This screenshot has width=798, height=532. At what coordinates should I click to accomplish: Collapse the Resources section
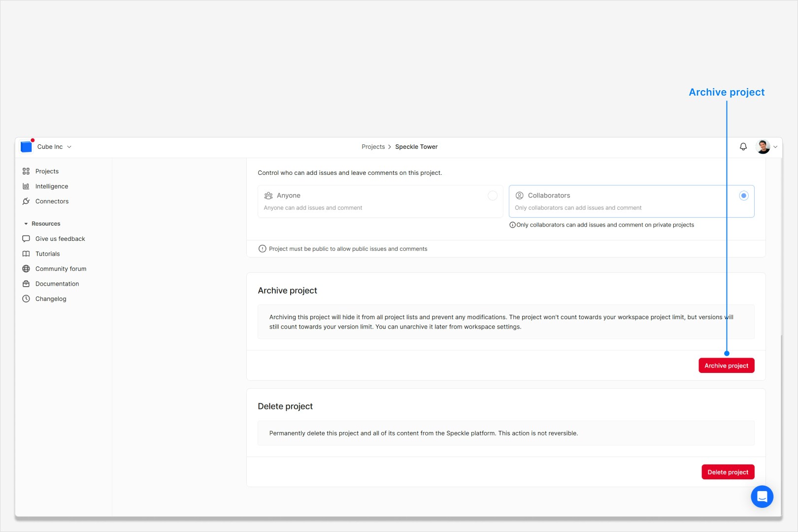27,223
